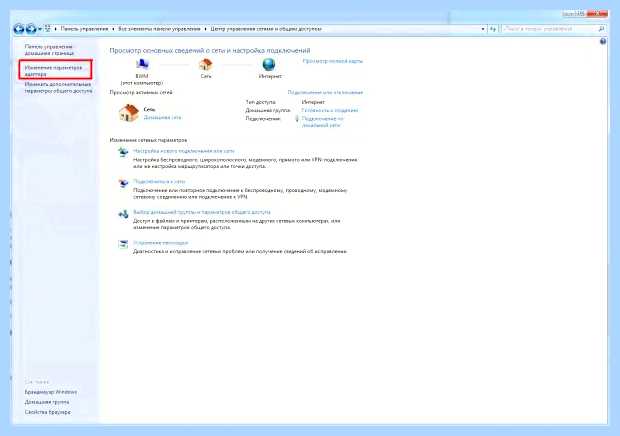Click the bold network name 'Сеть'
Viewport: 620px width, 436px height.
(x=149, y=109)
